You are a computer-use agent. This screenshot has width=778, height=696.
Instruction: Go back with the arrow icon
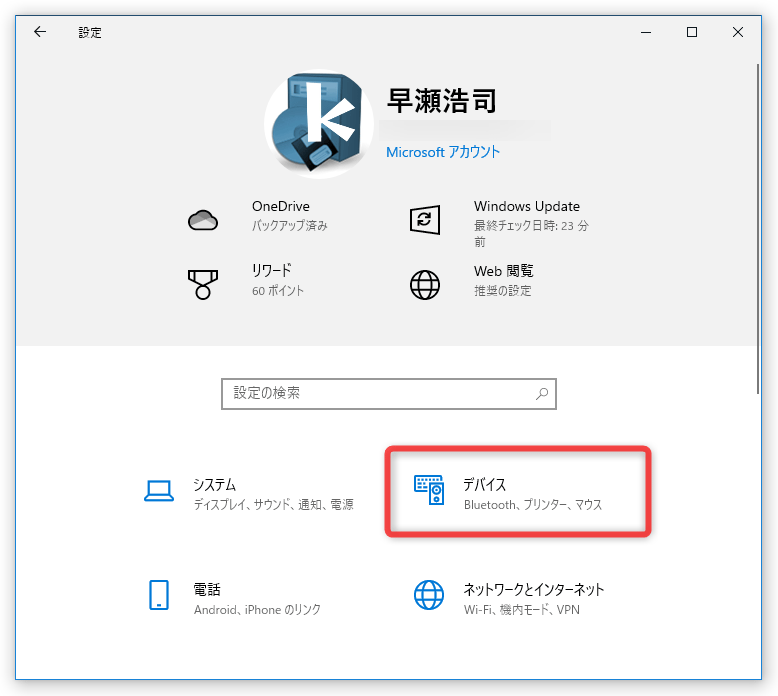click(40, 32)
